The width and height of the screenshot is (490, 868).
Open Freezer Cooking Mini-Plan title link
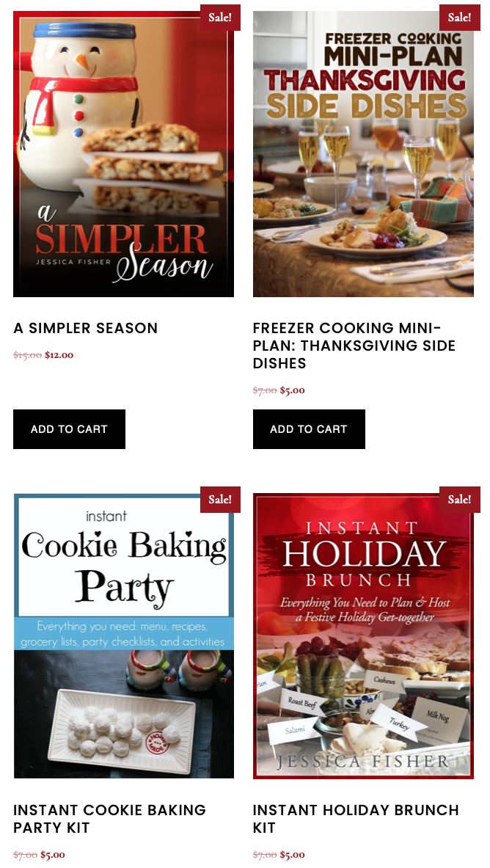(x=354, y=346)
